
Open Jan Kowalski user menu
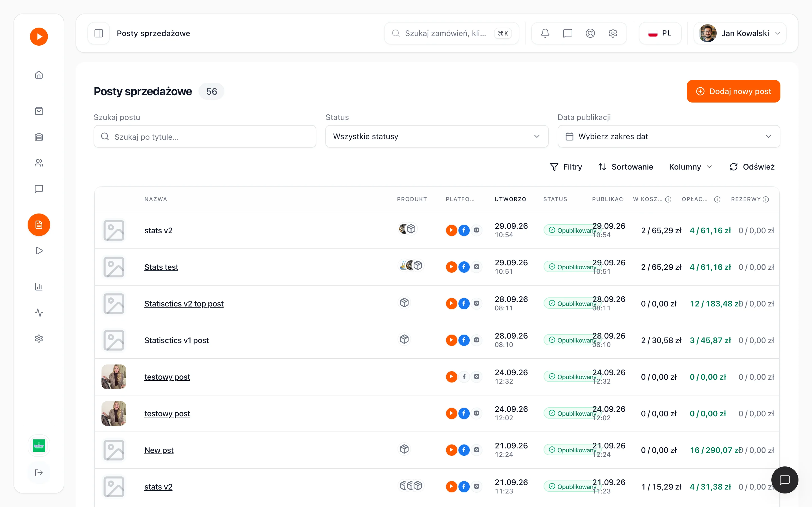(x=740, y=33)
